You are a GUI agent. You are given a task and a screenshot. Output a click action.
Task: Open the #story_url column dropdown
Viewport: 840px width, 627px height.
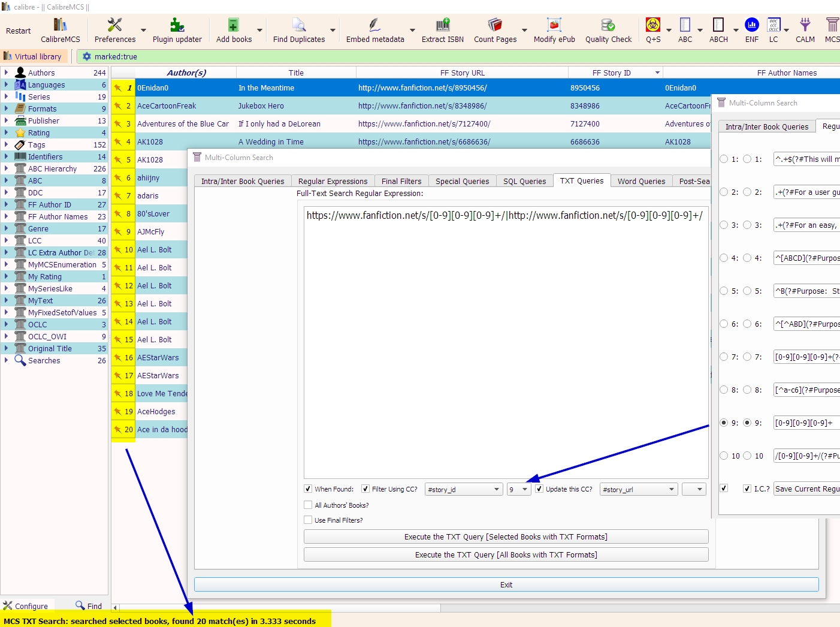click(639, 489)
